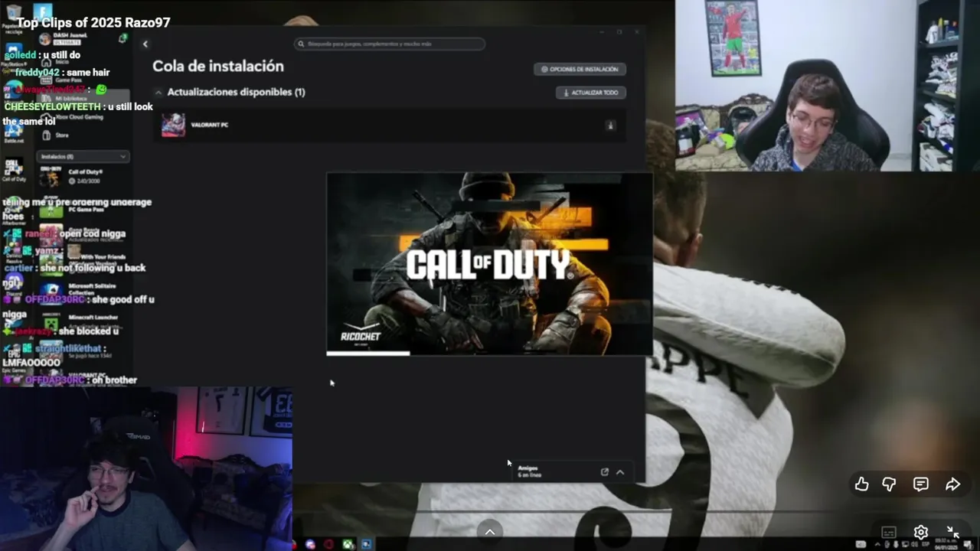Collapse the Actualizaciones disponibles section

[158, 92]
